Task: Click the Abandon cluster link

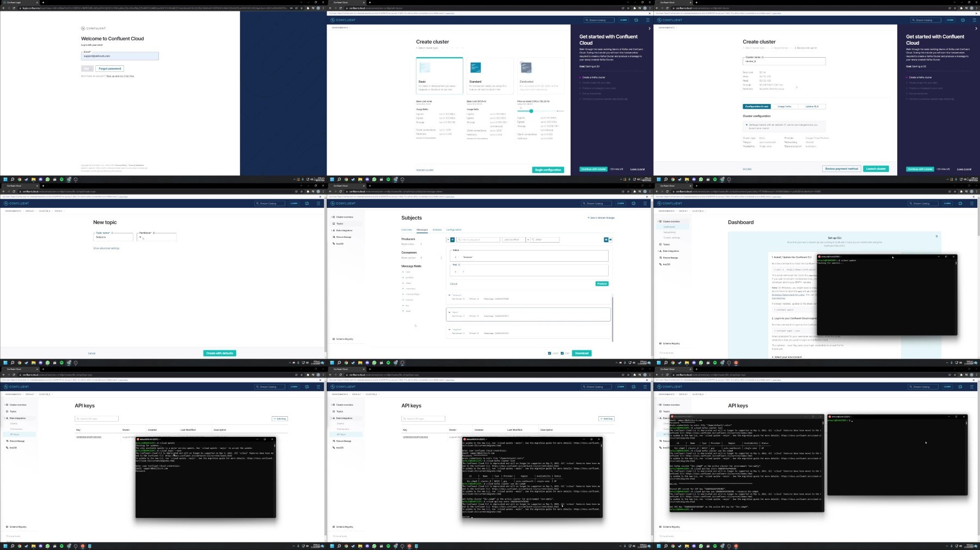Action: pos(425,170)
